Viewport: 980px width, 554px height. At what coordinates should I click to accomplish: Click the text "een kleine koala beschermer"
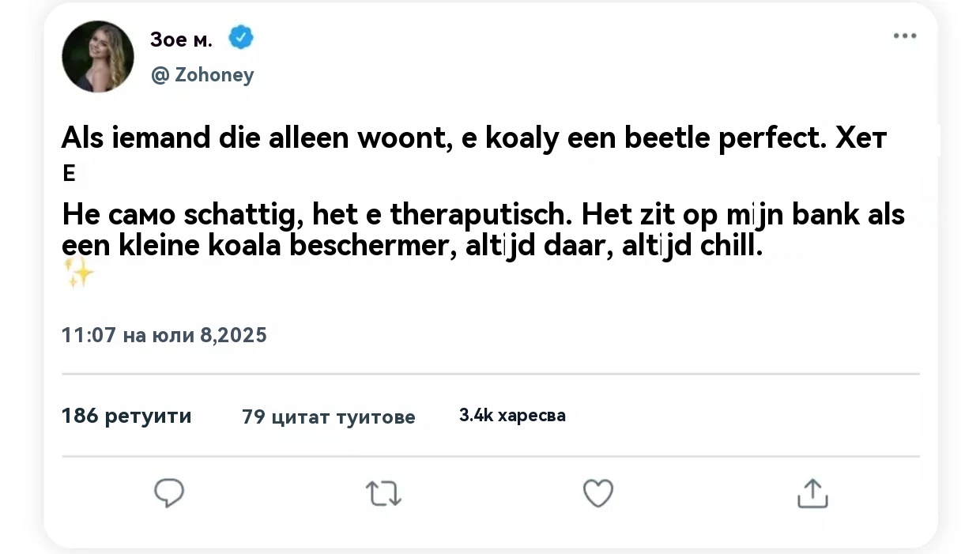coord(254,247)
